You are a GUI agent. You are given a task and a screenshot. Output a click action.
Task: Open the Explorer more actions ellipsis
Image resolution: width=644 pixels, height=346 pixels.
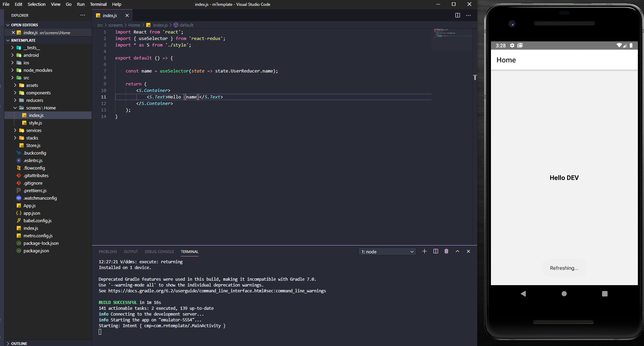click(x=83, y=15)
